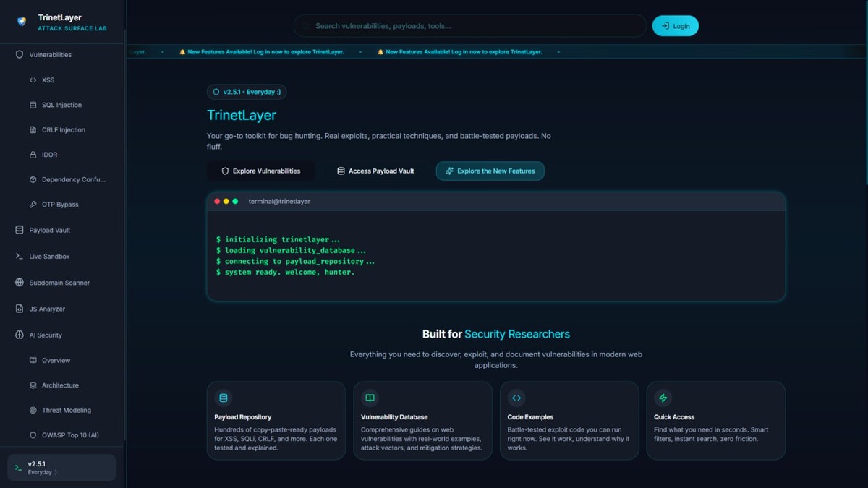
Task: Click the TrinetLayer shield logo
Action: [x=22, y=22]
